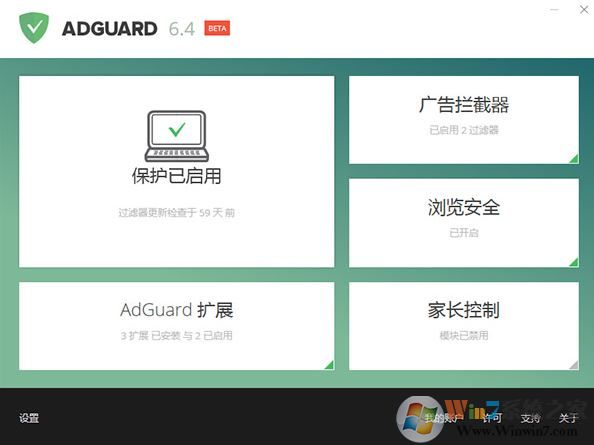Screen dimensions: 594x445
Task: Click the 已开启 status text
Action: (x=464, y=233)
